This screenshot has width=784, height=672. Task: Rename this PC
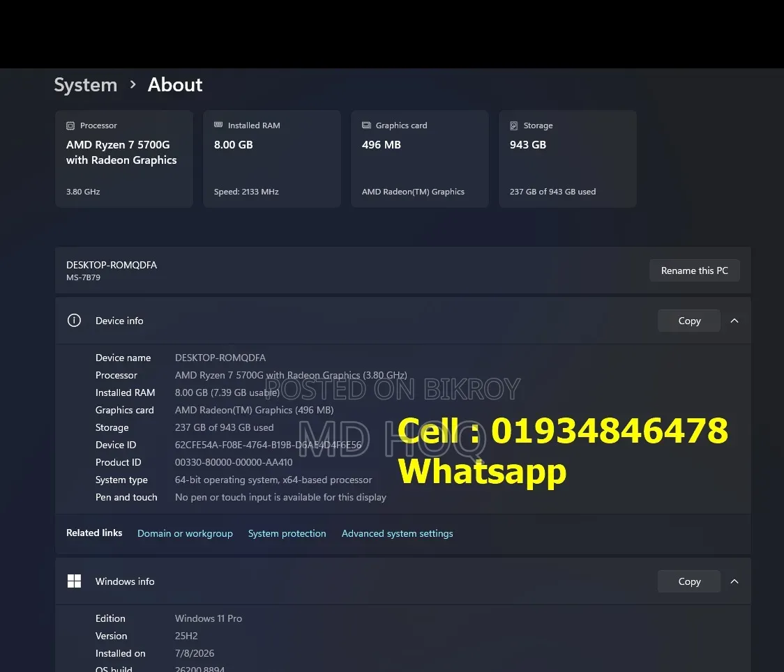(x=695, y=270)
